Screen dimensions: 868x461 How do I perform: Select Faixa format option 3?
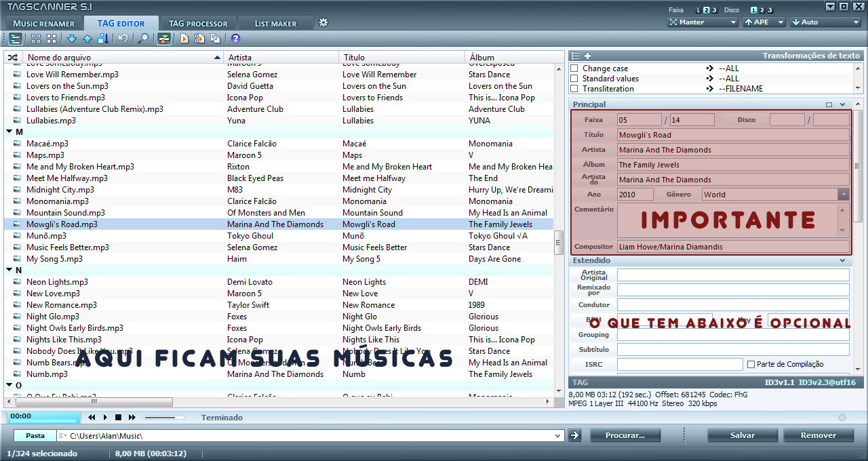pos(713,10)
